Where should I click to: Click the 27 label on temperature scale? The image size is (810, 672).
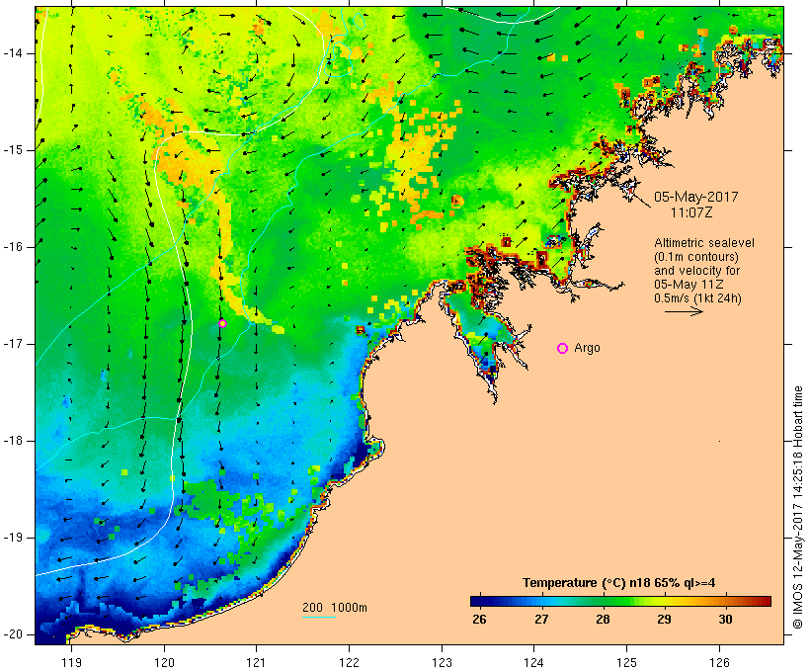tap(541, 619)
